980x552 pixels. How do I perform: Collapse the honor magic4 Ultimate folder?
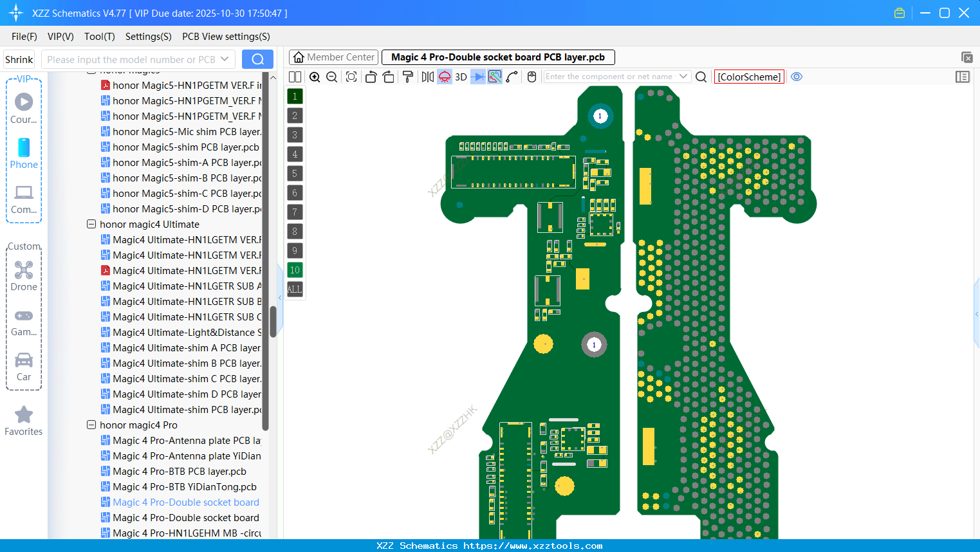pos(91,224)
